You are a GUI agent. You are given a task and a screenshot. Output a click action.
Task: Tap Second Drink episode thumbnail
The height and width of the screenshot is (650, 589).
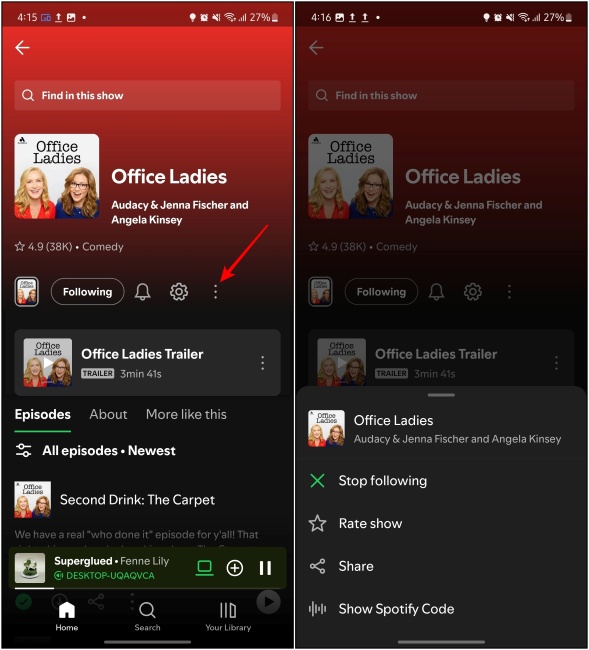click(33, 500)
